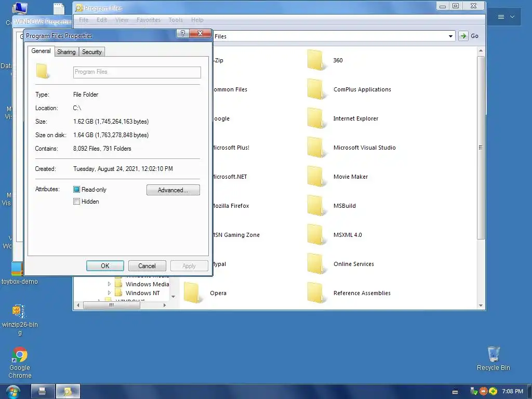Click the Windows NT tree folder icon
The width and height of the screenshot is (532, 399).
pos(118,293)
